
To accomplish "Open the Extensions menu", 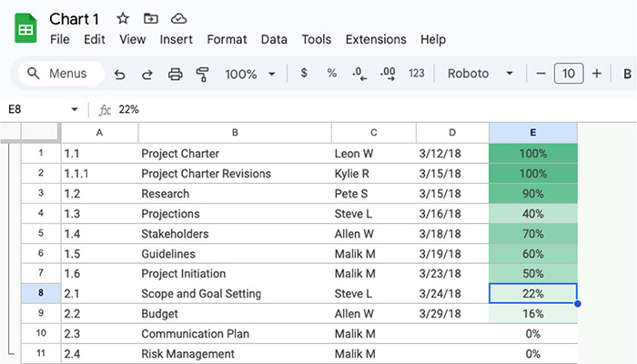I will point(376,39).
